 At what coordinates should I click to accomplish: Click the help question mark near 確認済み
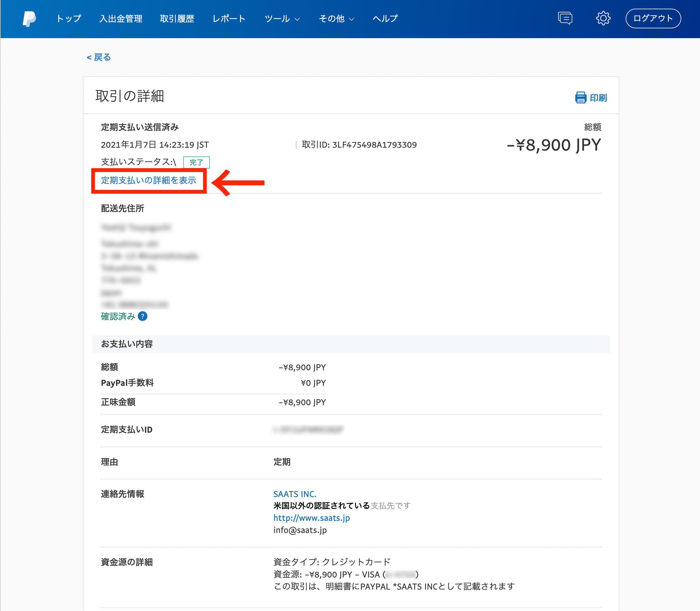[143, 316]
